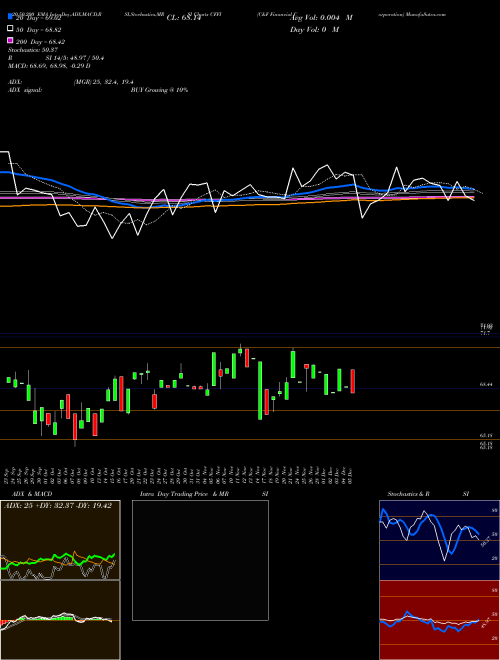This screenshot has width=500, height=660.
Task: Click the blue 20 Day legend swatch
Action: (10, 17)
